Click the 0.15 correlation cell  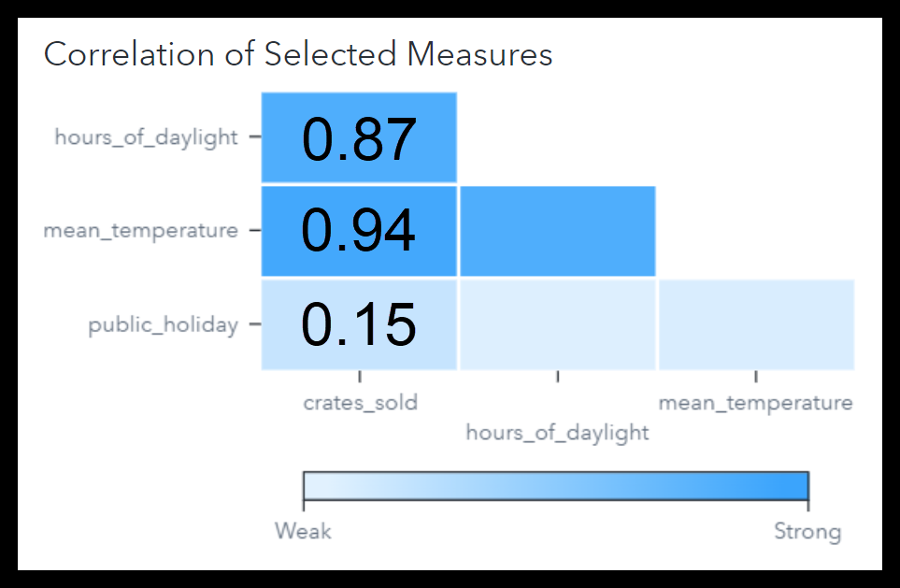tap(359, 324)
